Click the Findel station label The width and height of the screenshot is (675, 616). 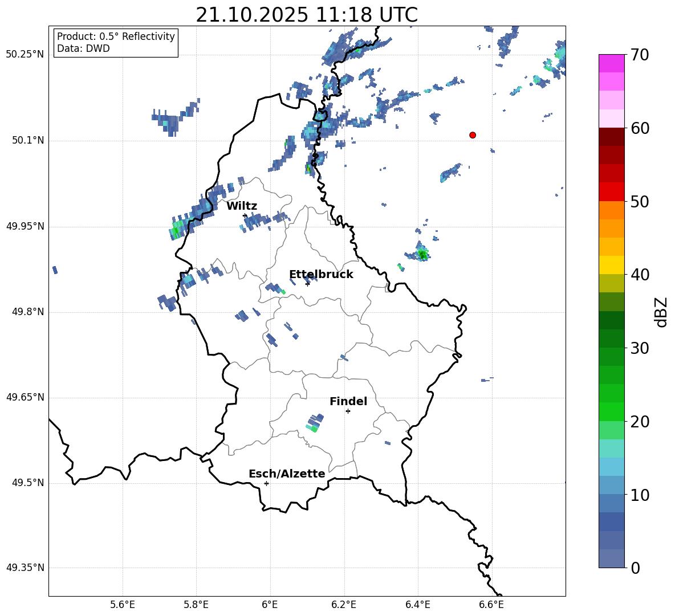[348, 401]
